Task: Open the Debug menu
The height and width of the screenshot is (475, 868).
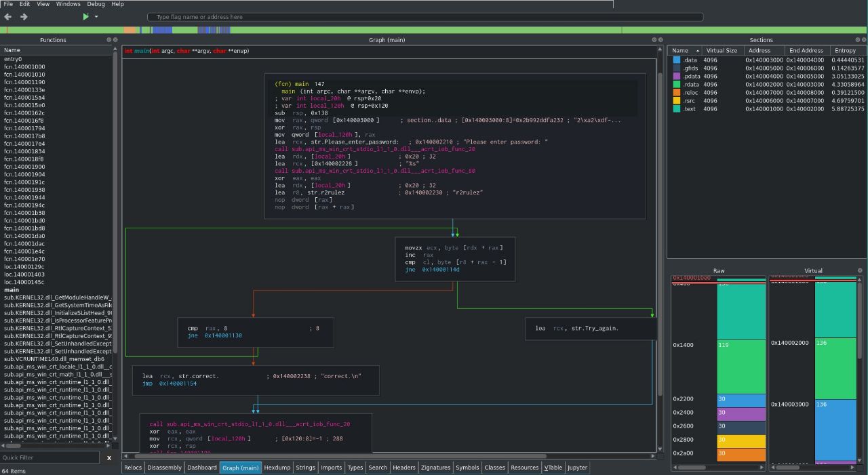Action: point(96,4)
